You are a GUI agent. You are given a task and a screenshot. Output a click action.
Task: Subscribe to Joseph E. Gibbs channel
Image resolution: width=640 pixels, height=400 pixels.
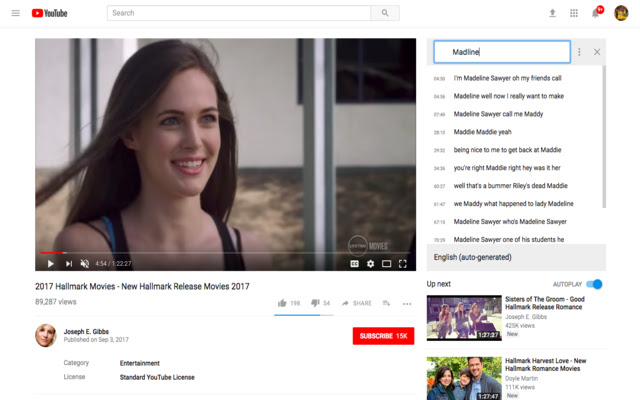383,336
